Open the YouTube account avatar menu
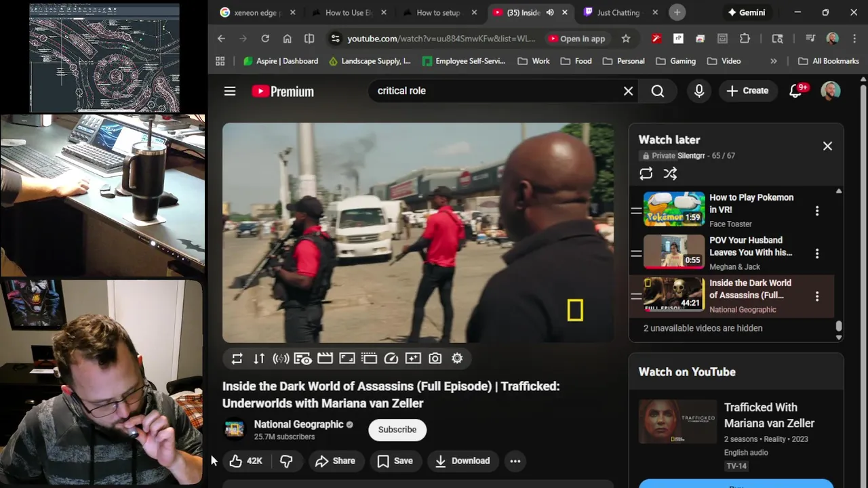 (831, 91)
